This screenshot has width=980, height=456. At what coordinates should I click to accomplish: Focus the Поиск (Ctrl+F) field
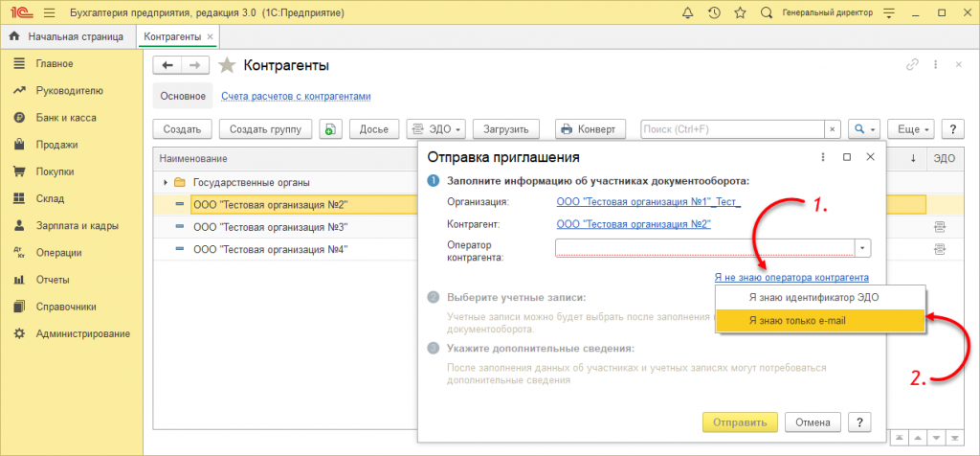[731, 129]
